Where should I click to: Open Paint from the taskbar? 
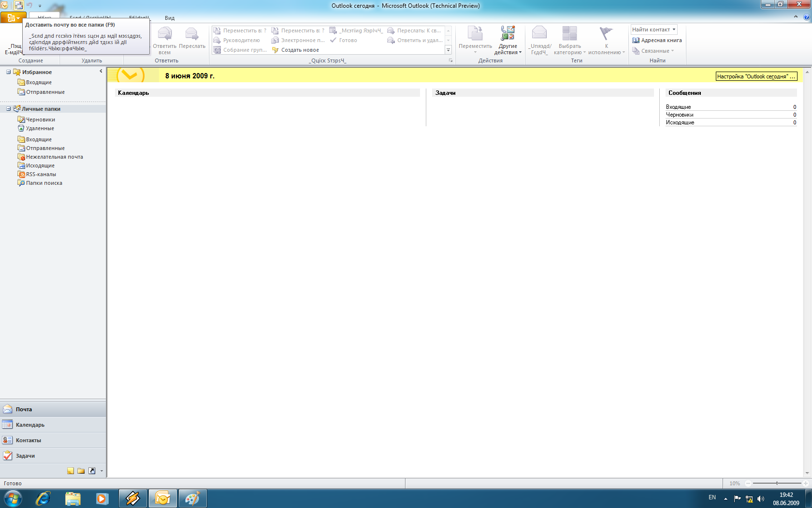pyautogui.click(x=192, y=498)
